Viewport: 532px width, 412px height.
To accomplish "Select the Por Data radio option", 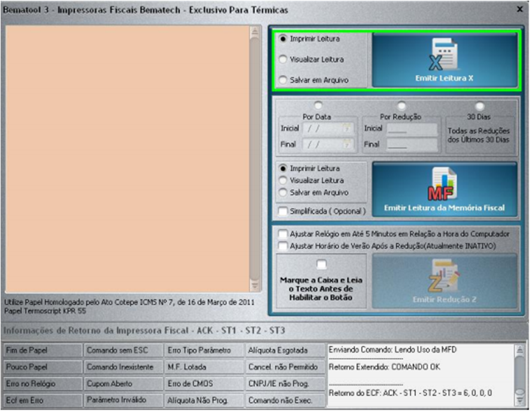I will pos(318,106).
